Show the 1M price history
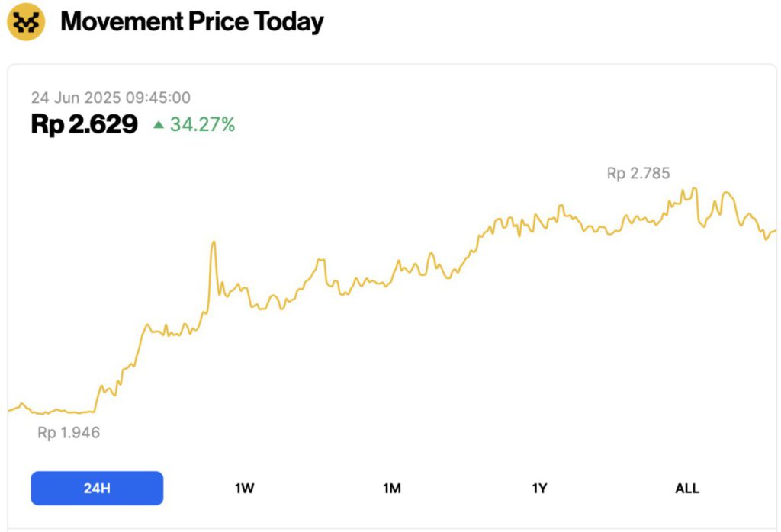Screen dimensions: 781x532 point(391,489)
